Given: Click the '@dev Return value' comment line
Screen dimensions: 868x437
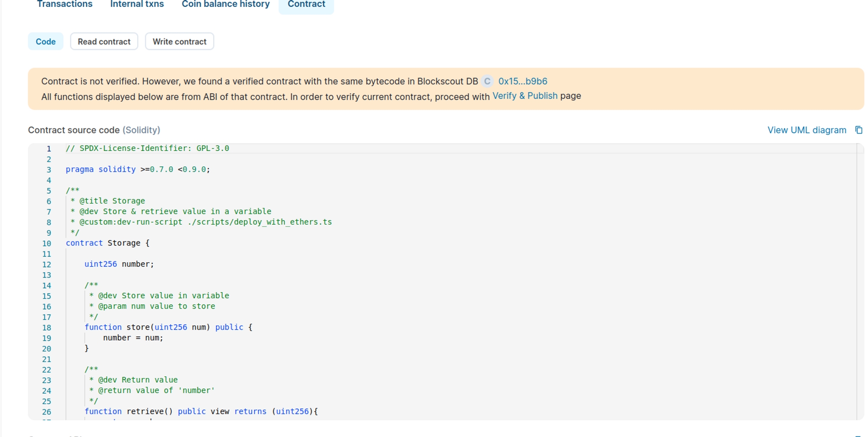Looking at the screenshot, I should click(x=133, y=380).
